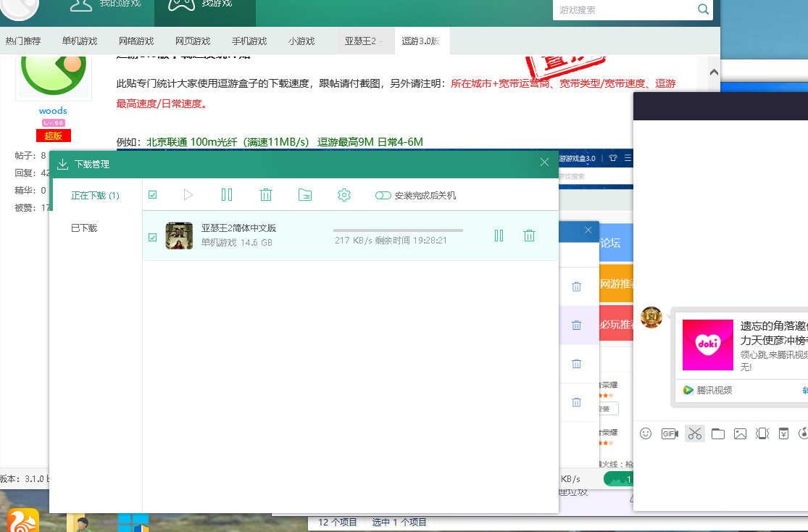
Task: Open the 手机游戏 tab
Action: click(249, 41)
